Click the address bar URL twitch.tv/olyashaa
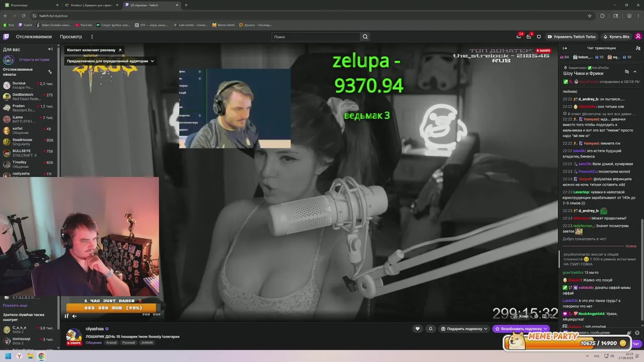This screenshot has width=644, height=362. (53, 16)
